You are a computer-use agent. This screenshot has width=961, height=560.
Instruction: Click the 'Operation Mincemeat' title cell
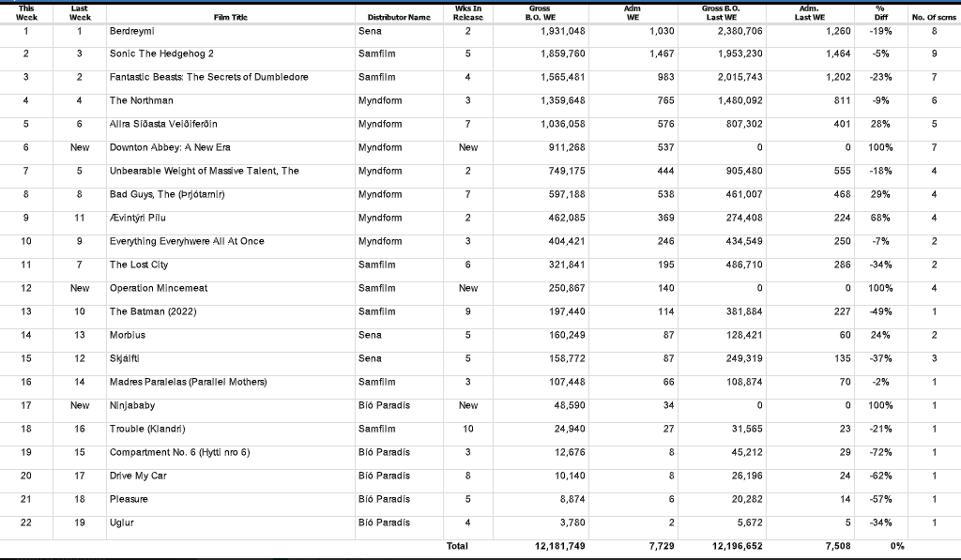tap(158, 288)
